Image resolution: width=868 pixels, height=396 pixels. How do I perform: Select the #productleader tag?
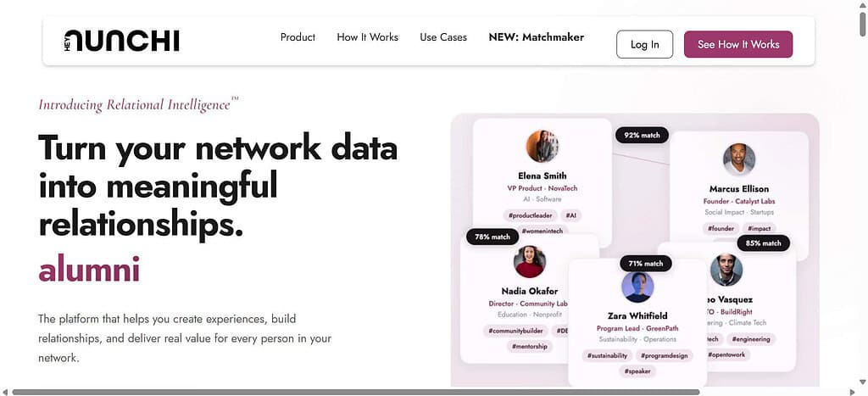click(530, 215)
